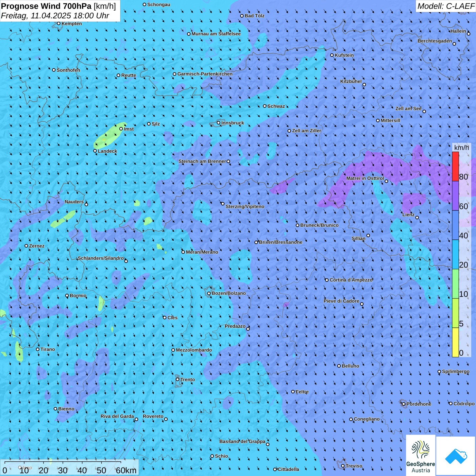Click the yellow 0-5 km/h legend color

pos(455,342)
